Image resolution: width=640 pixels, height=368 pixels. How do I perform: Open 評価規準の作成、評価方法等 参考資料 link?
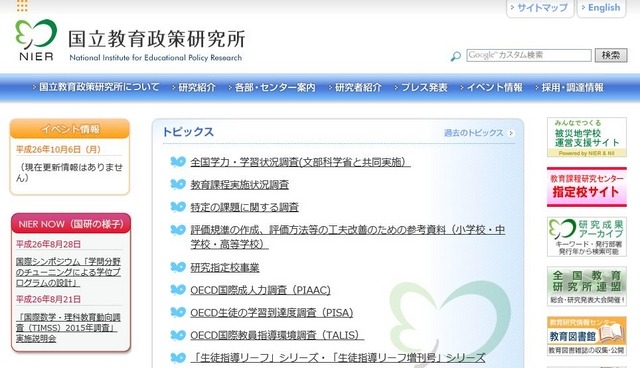coord(347,237)
